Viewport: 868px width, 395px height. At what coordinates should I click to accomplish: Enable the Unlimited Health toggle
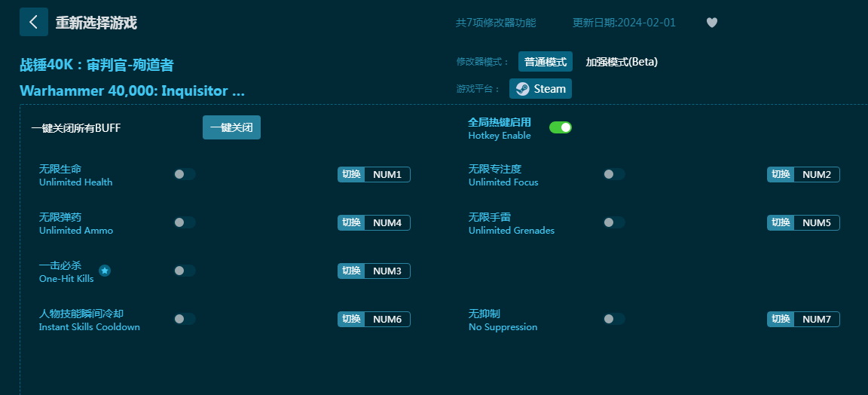pyautogui.click(x=185, y=174)
